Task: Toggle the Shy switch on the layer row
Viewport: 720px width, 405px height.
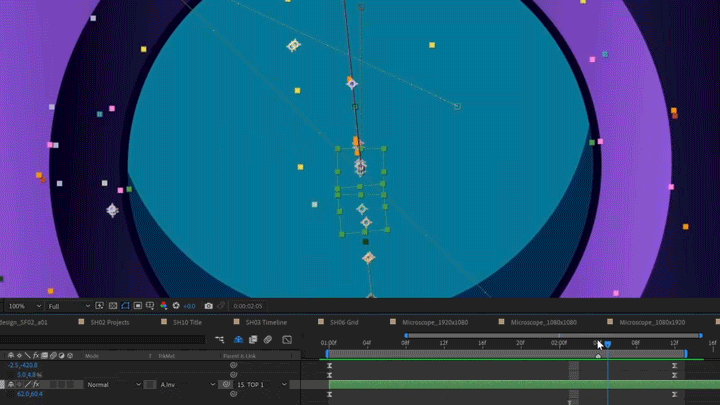Action: click(x=11, y=384)
